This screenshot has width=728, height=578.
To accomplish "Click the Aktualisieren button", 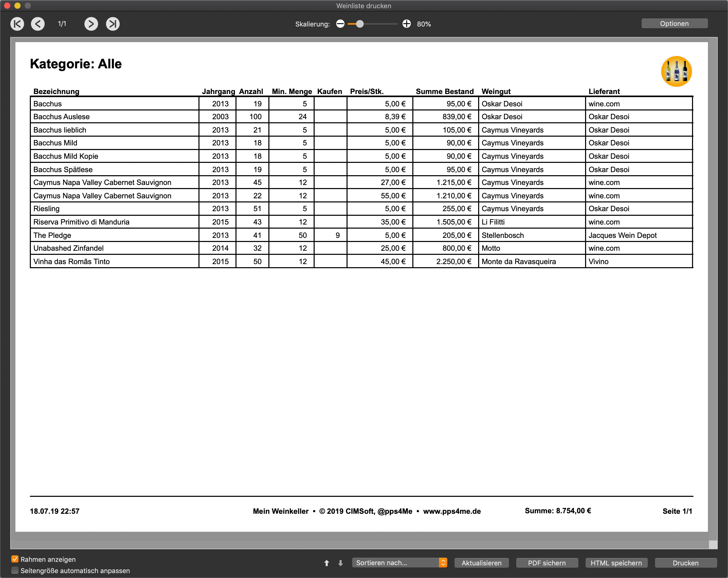I will 481,563.
